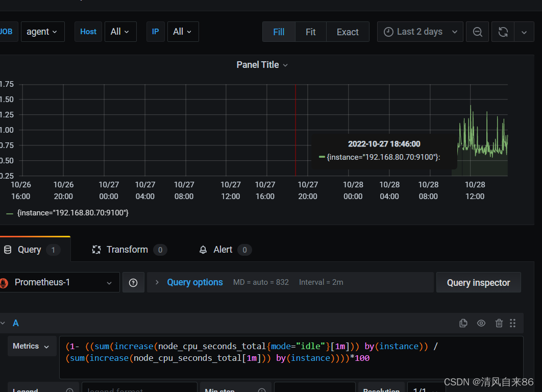The height and width of the screenshot is (392, 542).
Task: Open the Metrics dropdown in query A
Action: click(x=32, y=346)
